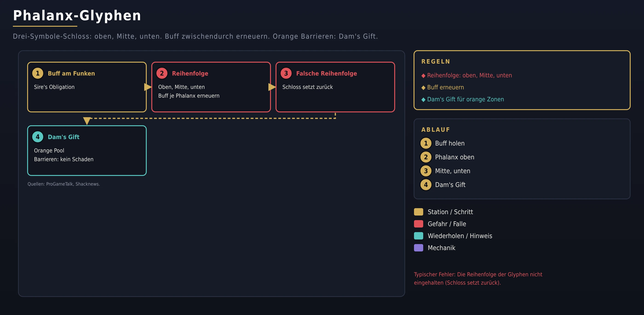Click 'Mitte, unten' step label in Ablauf

pos(452,171)
